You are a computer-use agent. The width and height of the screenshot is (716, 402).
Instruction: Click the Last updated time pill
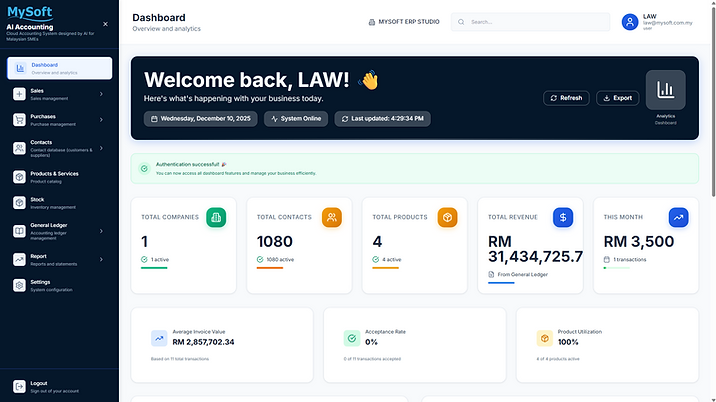pyautogui.click(x=383, y=119)
